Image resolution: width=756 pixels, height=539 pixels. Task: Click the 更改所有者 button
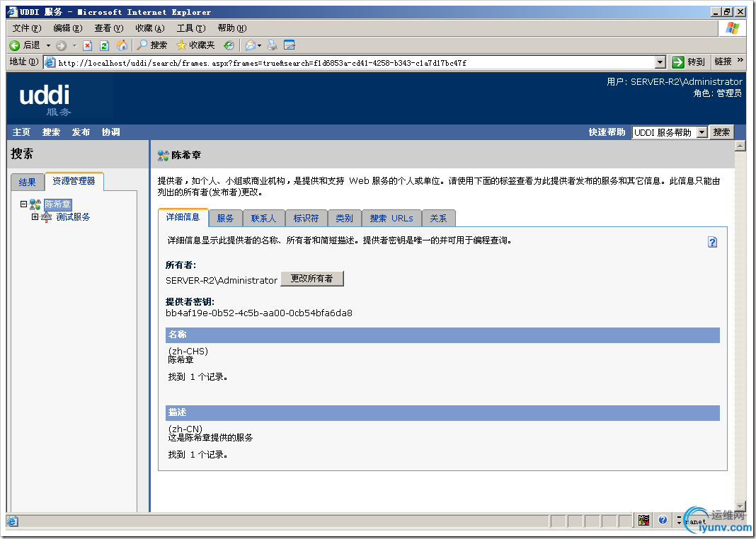coord(312,279)
